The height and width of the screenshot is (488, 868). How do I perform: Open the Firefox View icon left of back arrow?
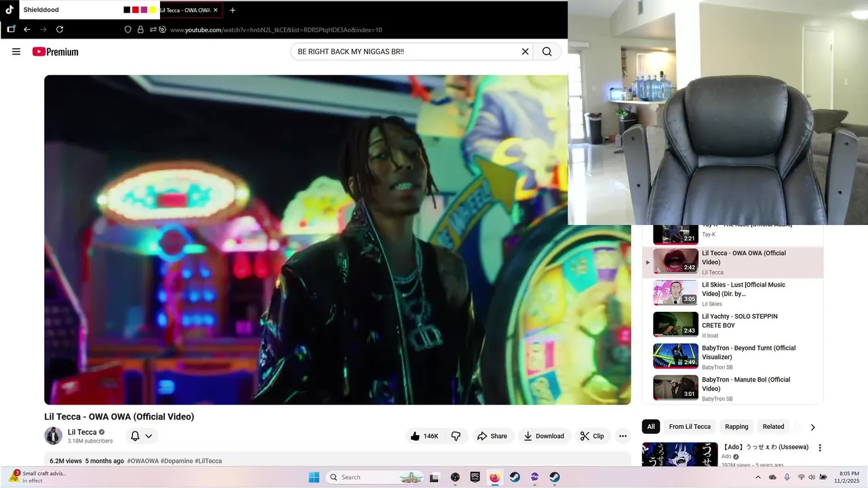[x=11, y=29]
